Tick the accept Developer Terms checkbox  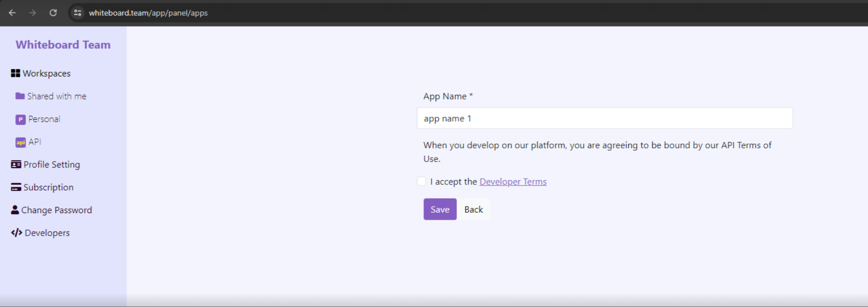(422, 181)
